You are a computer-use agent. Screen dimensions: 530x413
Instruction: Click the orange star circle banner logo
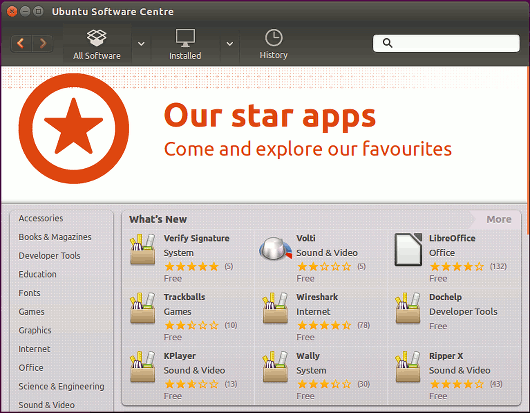[74, 128]
